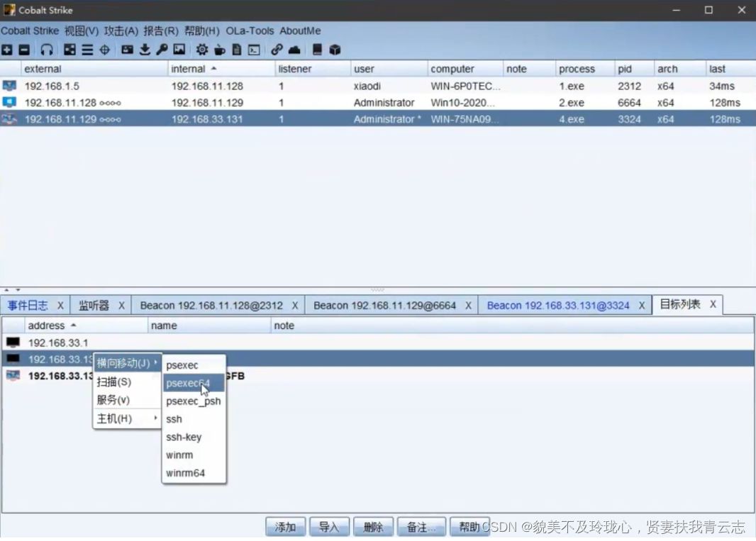Expand the 横向移动(J) submenu entry

pos(127,363)
